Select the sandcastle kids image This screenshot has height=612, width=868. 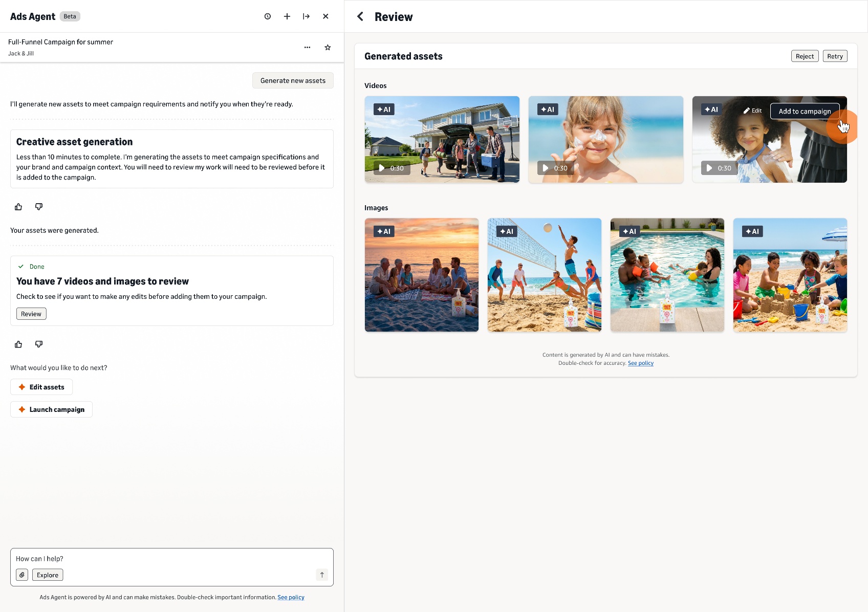coord(790,275)
